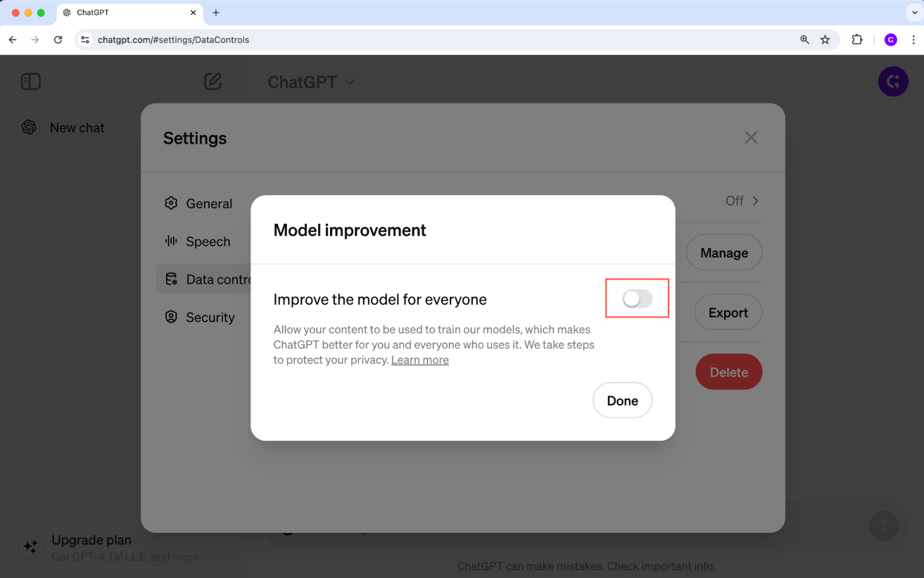
Task: Click the new chat compose icon
Action: [213, 82]
